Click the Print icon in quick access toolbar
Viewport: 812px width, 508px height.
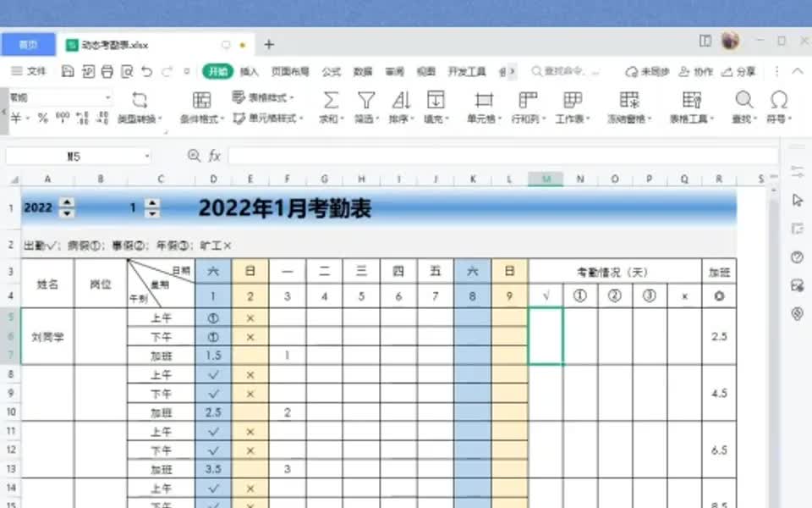pos(106,72)
